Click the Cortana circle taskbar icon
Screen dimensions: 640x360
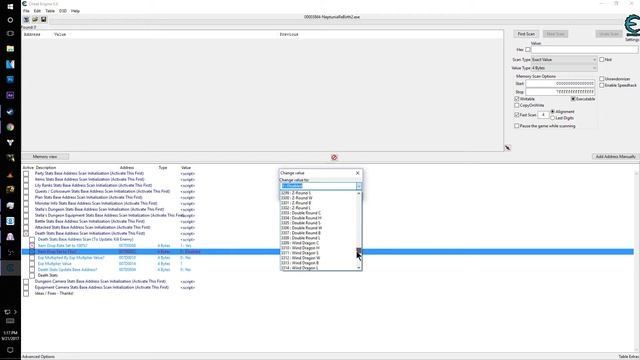point(10,20)
